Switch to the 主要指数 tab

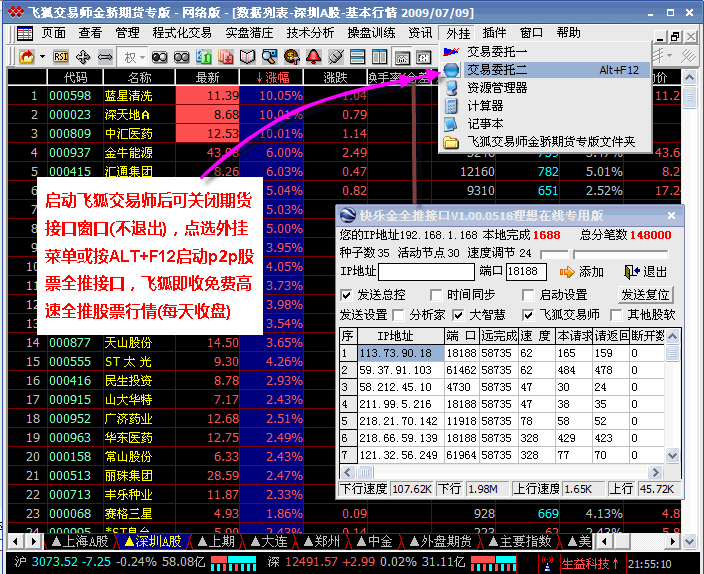click(x=519, y=541)
